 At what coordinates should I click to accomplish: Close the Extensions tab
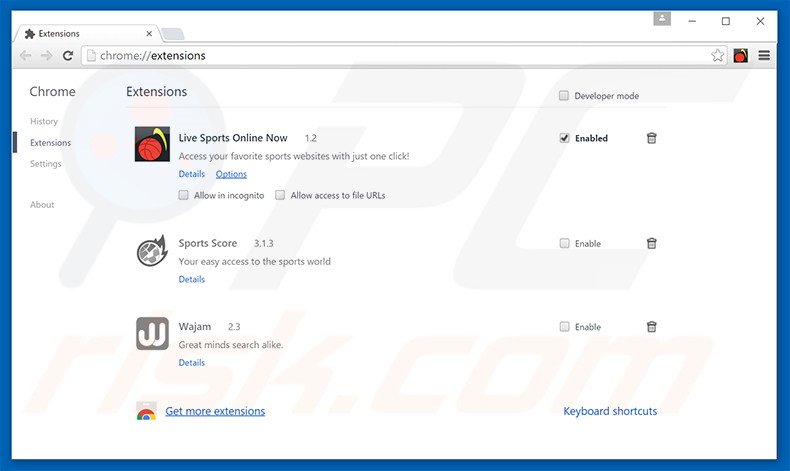click(149, 33)
